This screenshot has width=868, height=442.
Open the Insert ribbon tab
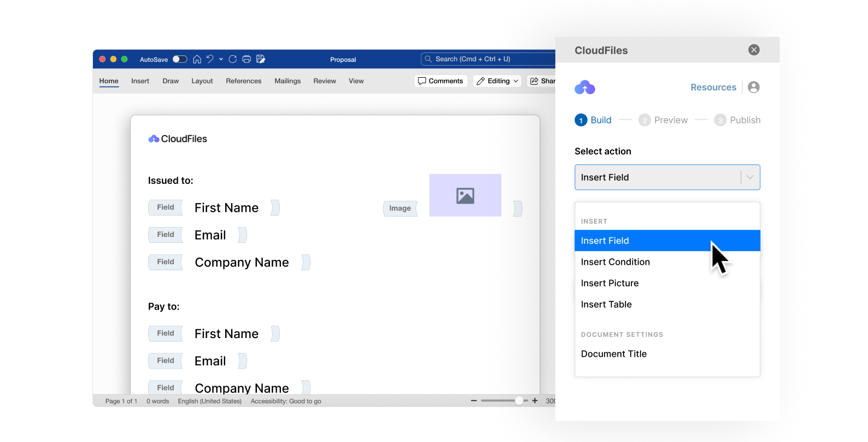point(140,81)
